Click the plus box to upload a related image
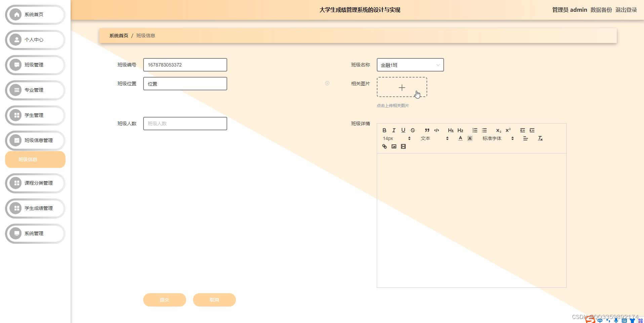Image resolution: width=644 pixels, height=323 pixels. point(402,87)
